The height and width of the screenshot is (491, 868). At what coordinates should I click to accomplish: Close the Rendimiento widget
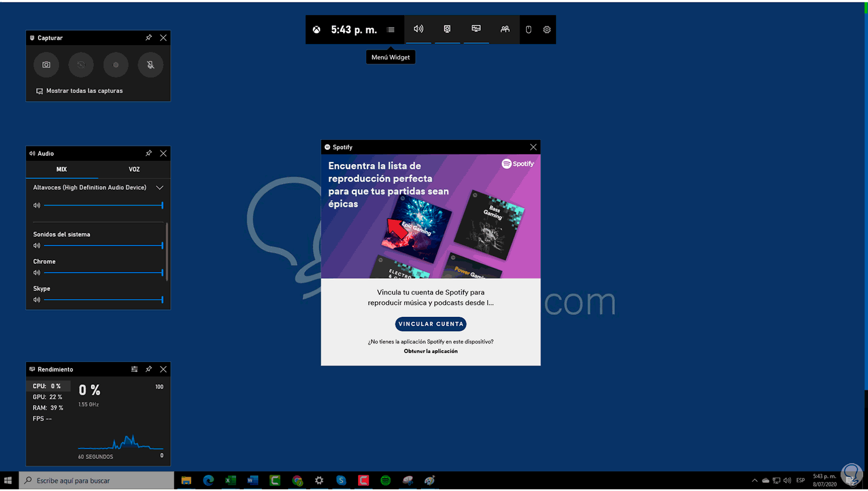(x=163, y=369)
